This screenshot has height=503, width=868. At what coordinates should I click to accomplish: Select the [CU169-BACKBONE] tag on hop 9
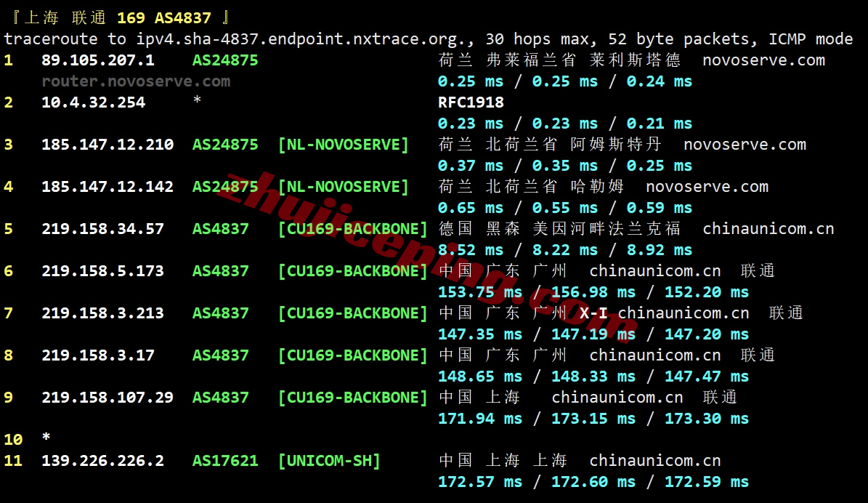pos(352,397)
